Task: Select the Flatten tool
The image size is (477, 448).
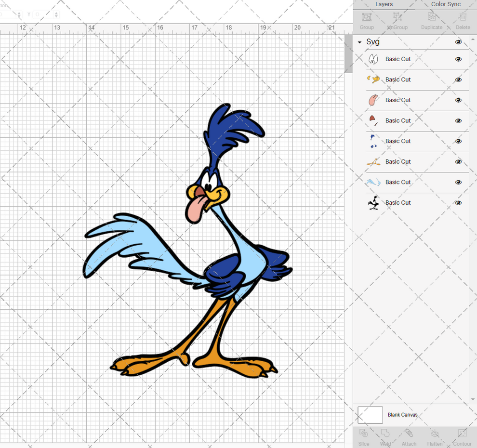Action: coord(435,437)
